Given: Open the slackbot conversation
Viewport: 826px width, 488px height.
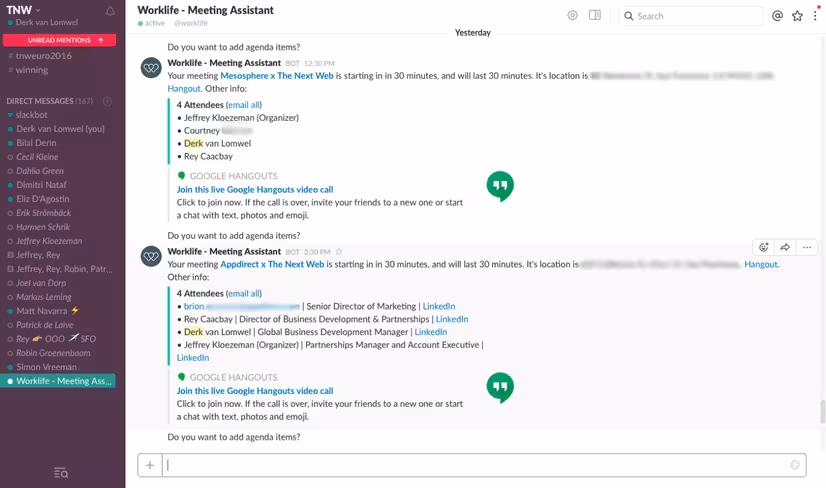Looking at the screenshot, I should point(32,114).
